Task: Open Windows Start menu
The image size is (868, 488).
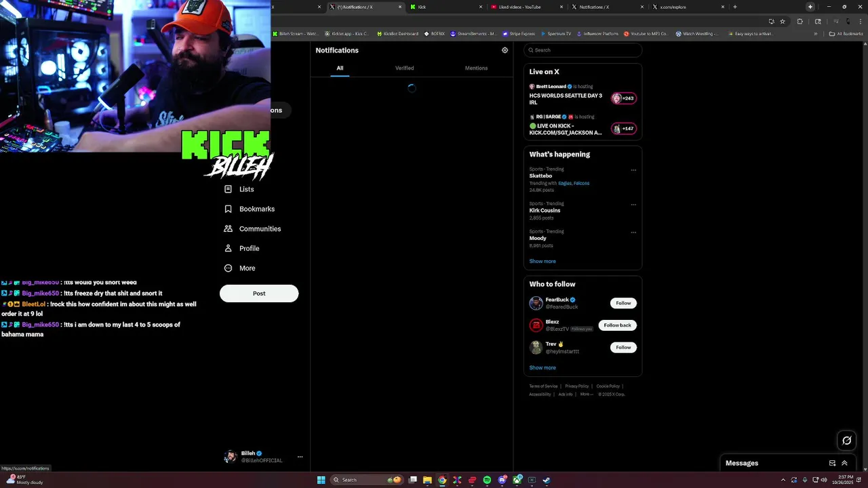Action: tap(321, 480)
